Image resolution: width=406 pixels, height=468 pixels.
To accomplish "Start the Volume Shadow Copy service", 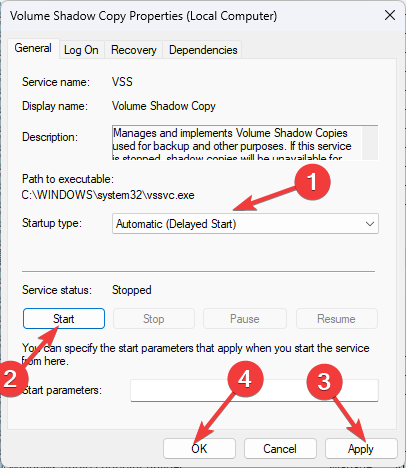I will [64, 319].
